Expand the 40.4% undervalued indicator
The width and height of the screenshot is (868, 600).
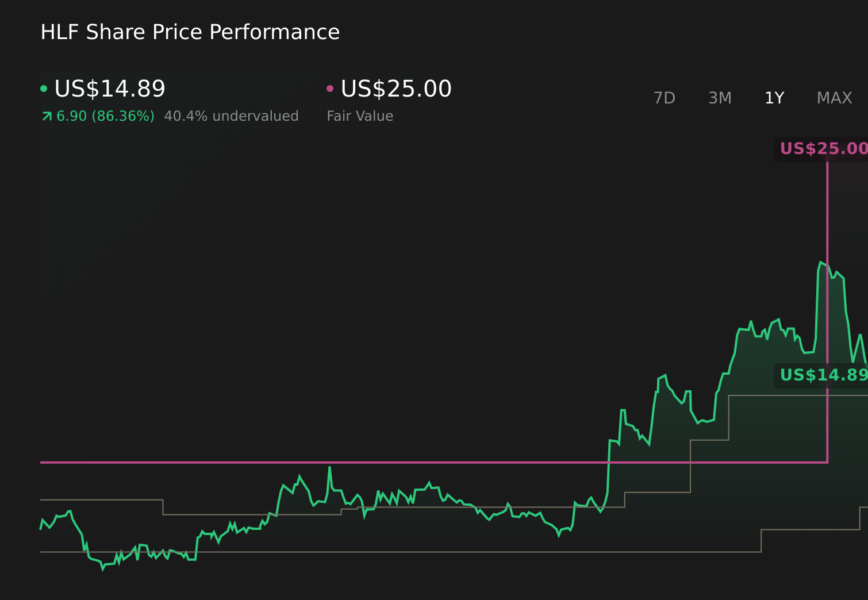point(231,116)
